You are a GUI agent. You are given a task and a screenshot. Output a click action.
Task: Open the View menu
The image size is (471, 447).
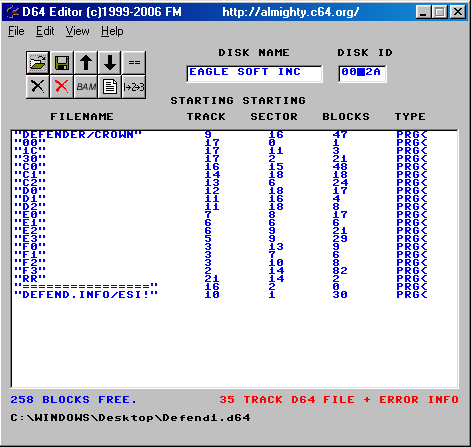[x=77, y=31]
